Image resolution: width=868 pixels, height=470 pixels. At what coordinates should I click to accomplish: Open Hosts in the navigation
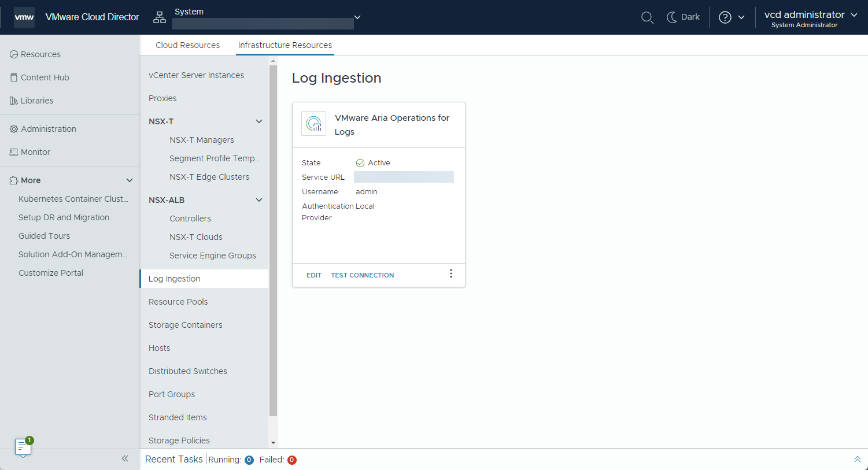160,348
